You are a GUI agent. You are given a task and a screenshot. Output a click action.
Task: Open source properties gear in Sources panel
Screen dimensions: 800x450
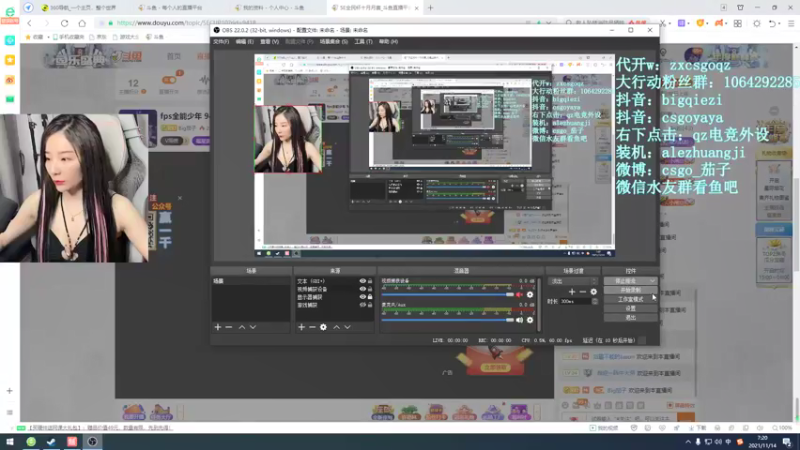tap(323, 327)
